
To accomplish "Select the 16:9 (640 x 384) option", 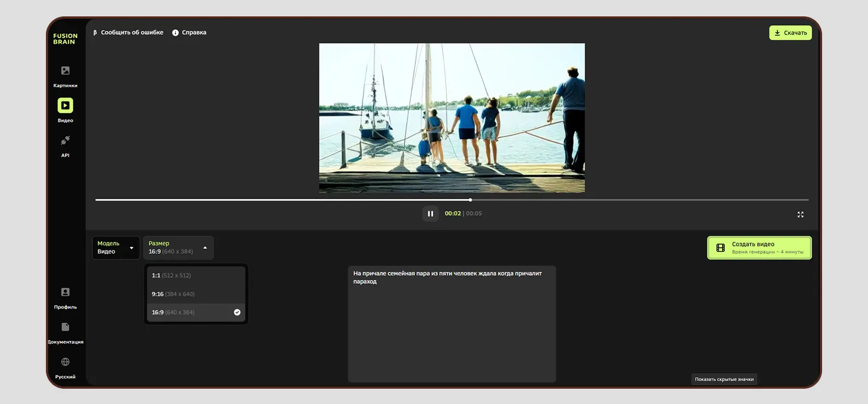I will 196,312.
